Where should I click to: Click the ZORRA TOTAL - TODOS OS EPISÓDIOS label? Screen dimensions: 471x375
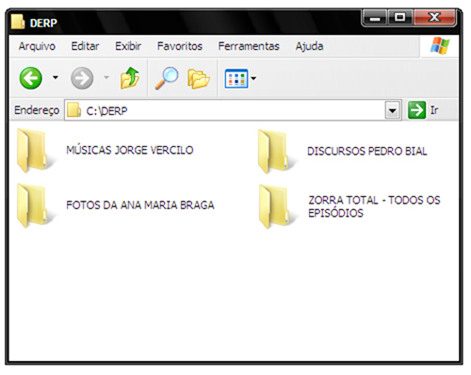point(374,207)
